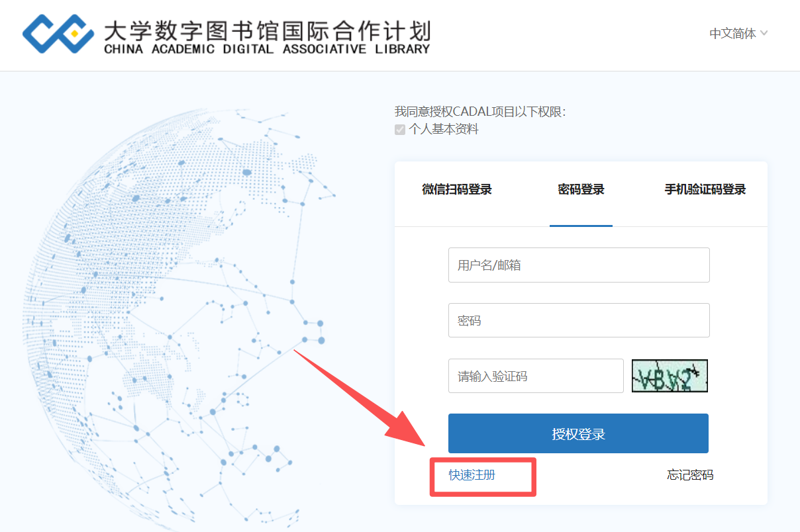
Task: Click the 个人基本资料 checkbox label text
Action: pos(443,130)
